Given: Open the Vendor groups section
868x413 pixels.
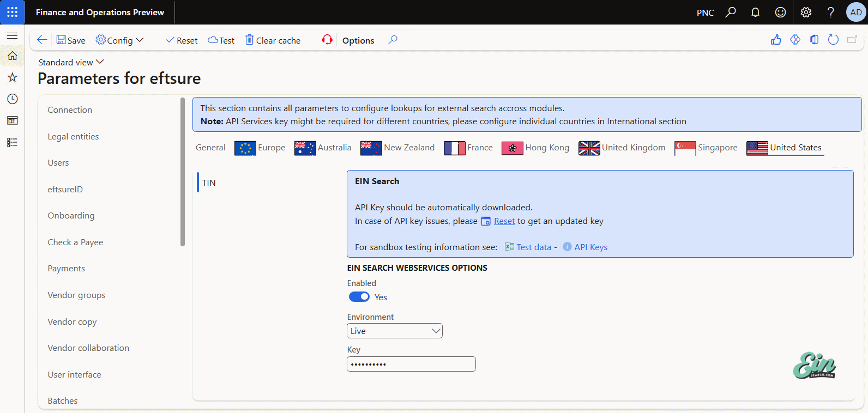Looking at the screenshot, I should pyautogui.click(x=76, y=295).
